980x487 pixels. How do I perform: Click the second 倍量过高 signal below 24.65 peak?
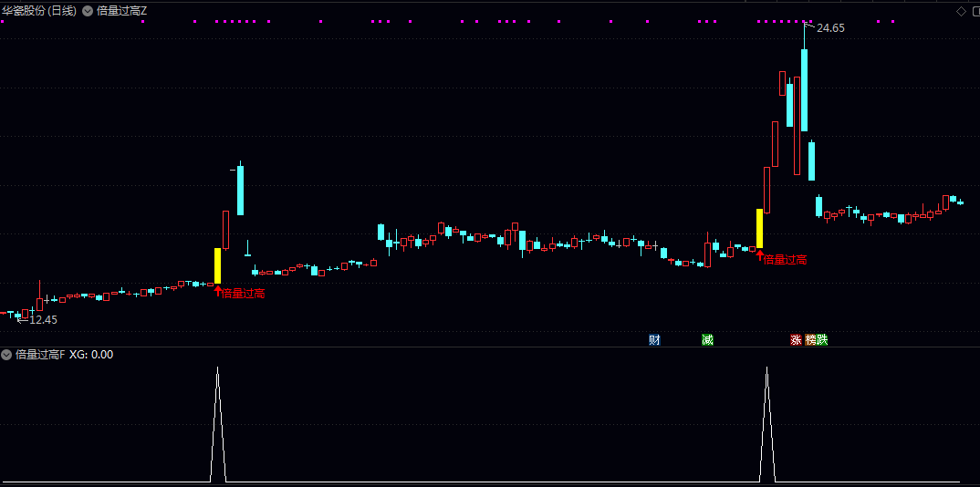(x=782, y=259)
